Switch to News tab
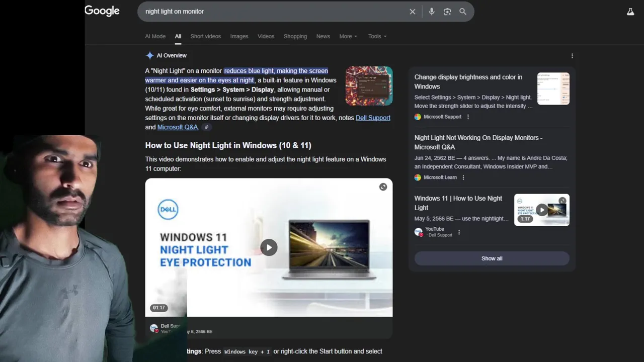This screenshot has height=362, width=644. point(323,36)
